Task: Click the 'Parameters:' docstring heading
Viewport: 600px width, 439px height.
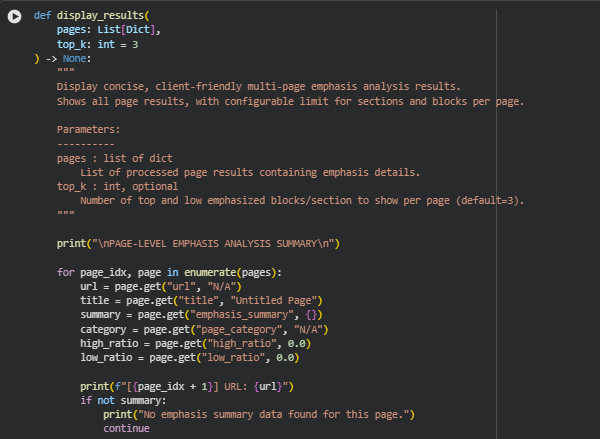Action: (88, 129)
